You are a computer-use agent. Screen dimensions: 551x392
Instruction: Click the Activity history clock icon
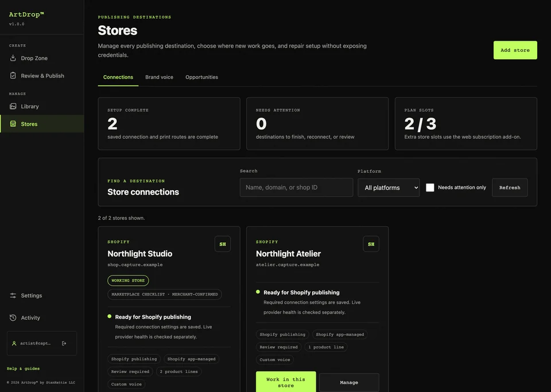coord(13,317)
